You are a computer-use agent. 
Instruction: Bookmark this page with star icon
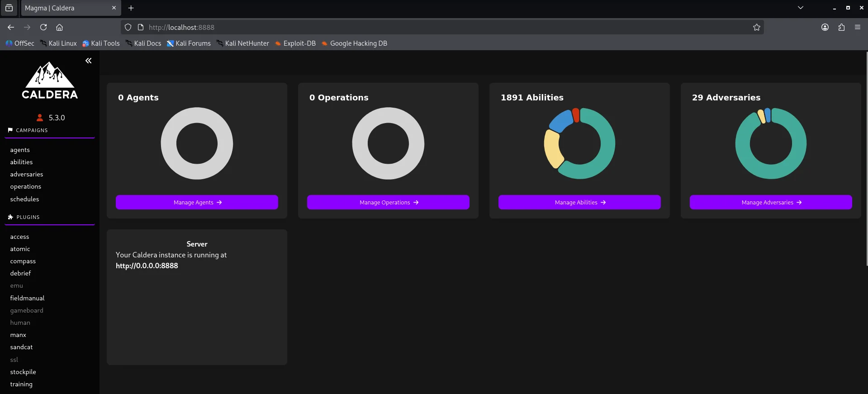(x=757, y=27)
